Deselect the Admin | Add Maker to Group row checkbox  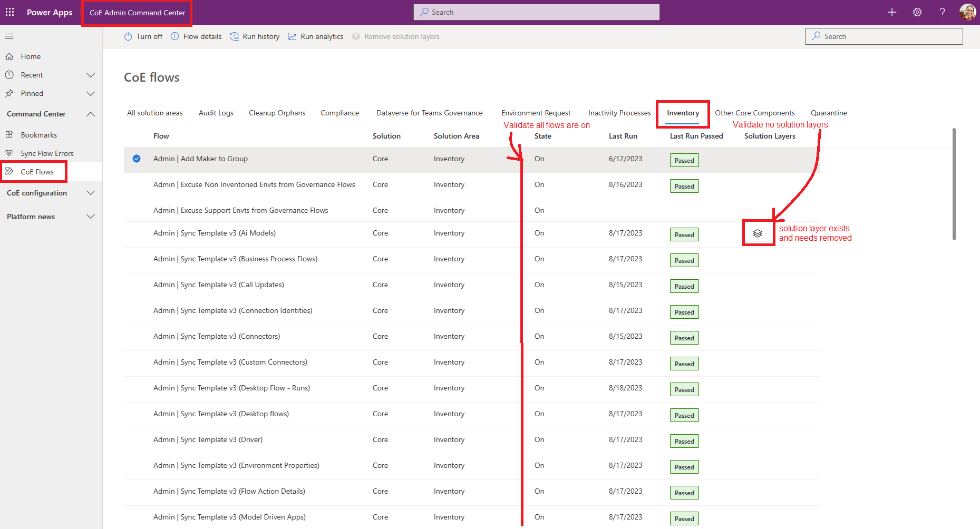137,158
